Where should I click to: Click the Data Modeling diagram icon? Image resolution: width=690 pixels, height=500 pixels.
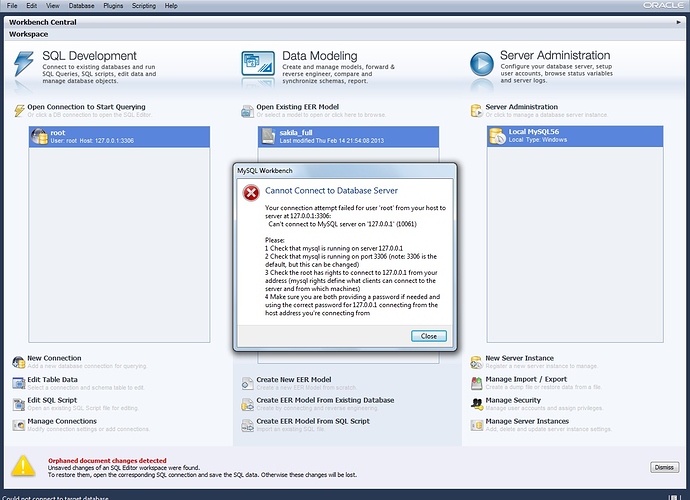click(x=258, y=64)
